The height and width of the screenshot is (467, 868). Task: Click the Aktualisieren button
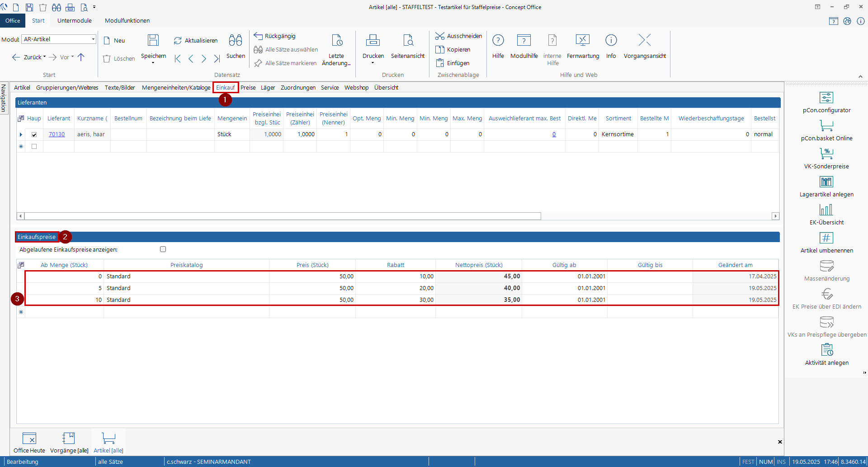click(195, 41)
